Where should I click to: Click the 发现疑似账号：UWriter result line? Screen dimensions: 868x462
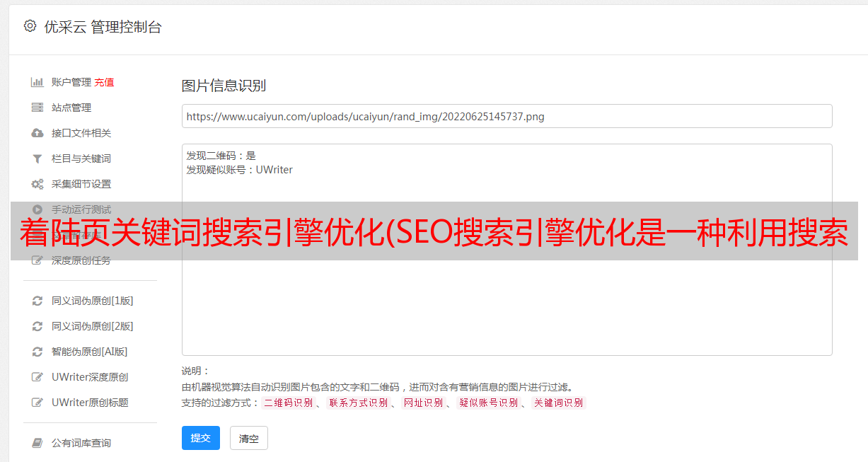(x=240, y=170)
